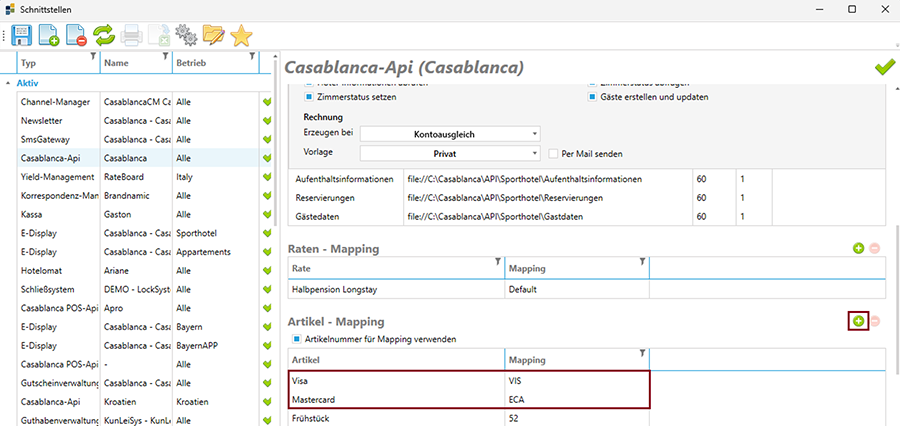Click the yellow star favorites icon
Image resolution: width=900 pixels, height=426 pixels.
pos(240,37)
